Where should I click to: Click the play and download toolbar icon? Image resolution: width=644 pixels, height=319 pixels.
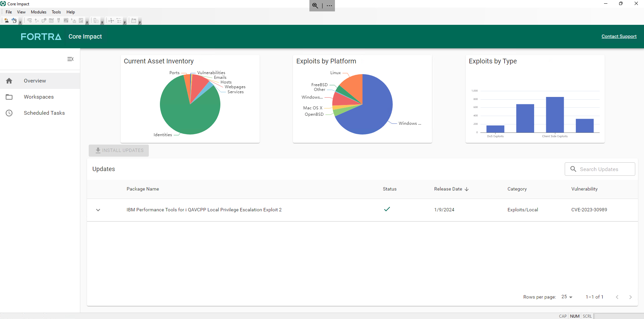[x=74, y=20]
